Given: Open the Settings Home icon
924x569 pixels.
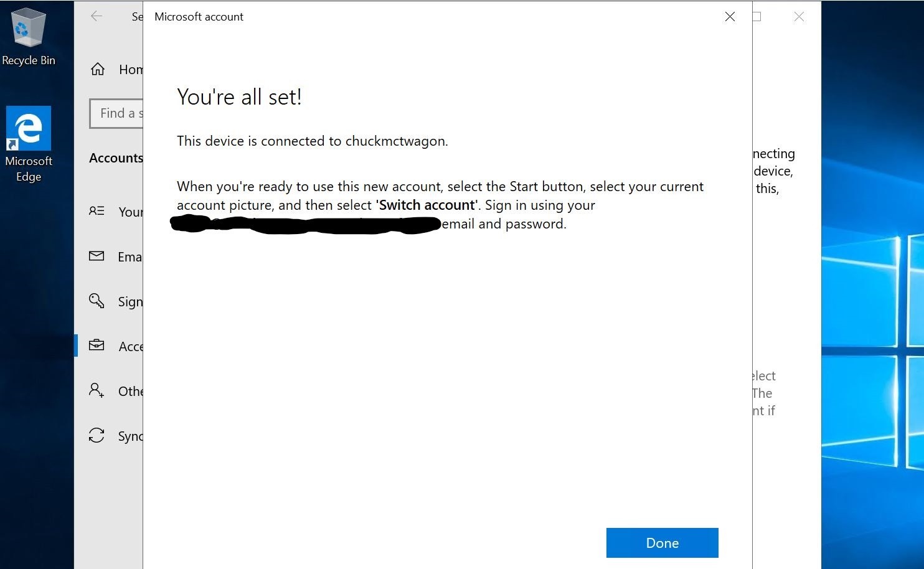Looking at the screenshot, I should [x=98, y=69].
